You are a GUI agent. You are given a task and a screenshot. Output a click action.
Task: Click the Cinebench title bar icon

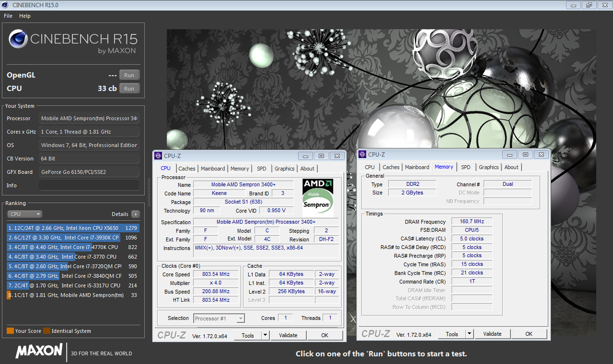6,5
